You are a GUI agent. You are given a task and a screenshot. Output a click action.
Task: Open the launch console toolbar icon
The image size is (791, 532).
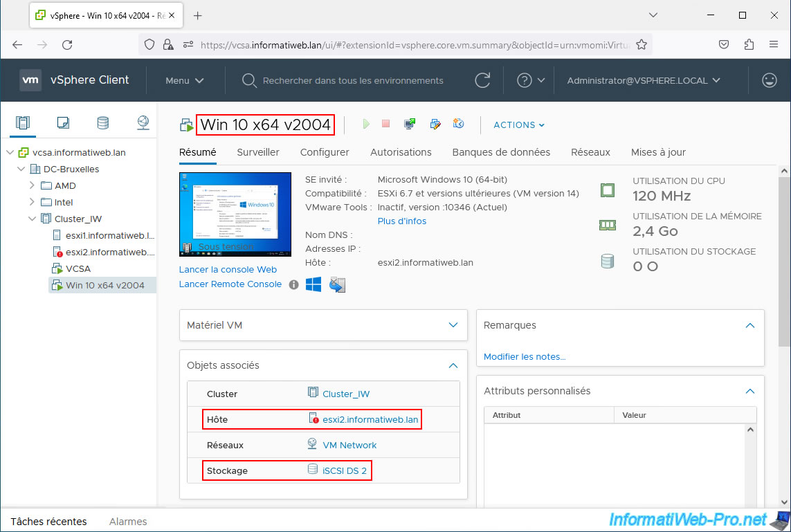410,125
